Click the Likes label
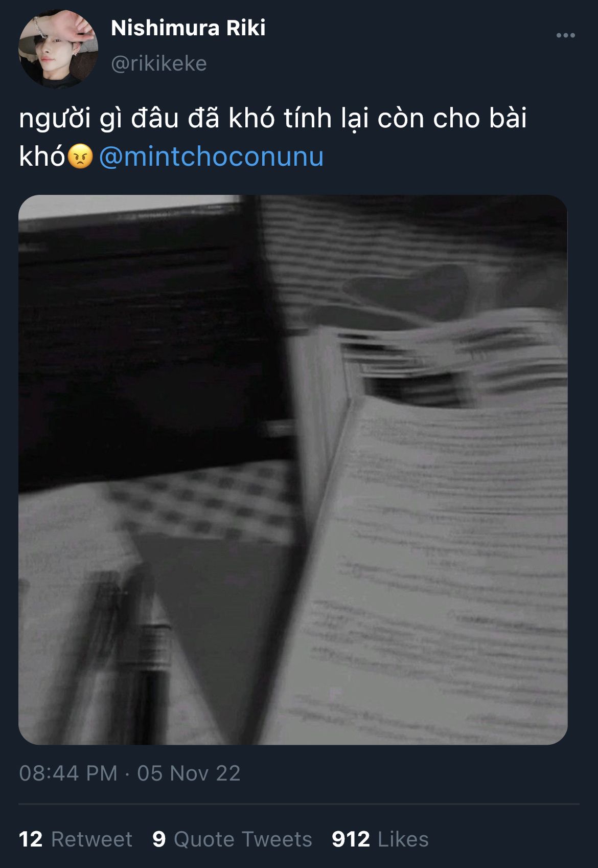This screenshot has height=868, width=598. click(x=403, y=839)
